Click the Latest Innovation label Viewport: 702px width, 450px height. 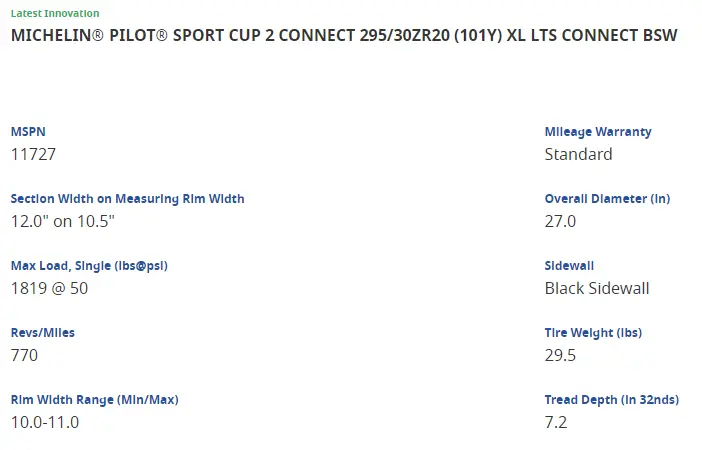[x=55, y=14]
